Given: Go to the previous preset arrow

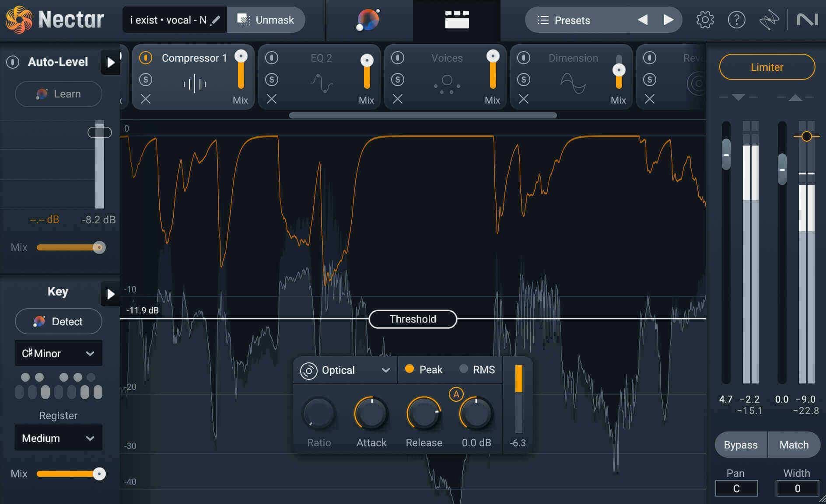Looking at the screenshot, I should point(643,20).
